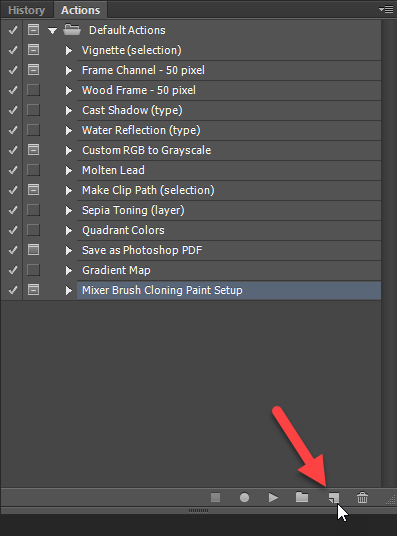
Task: Toggle dialog icon for Make Clip Path
Action: 33,190
